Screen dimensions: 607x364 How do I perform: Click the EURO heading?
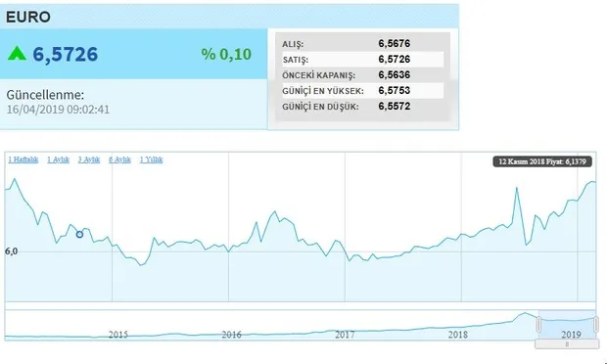click(27, 17)
